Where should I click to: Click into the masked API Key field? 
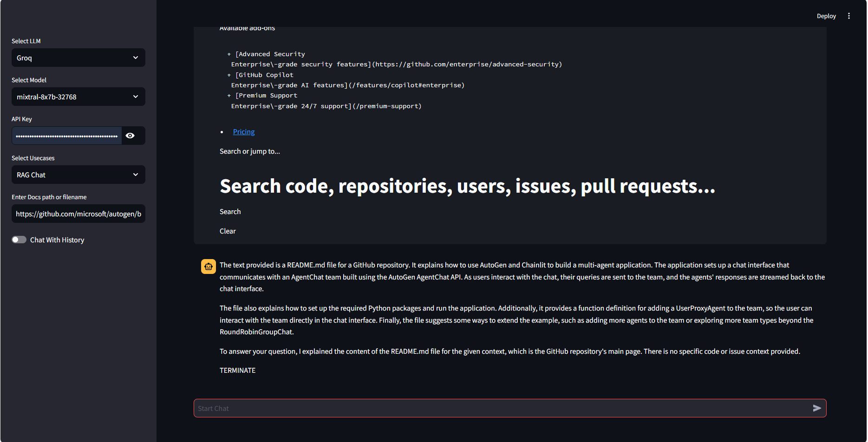click(x=67, y=136)
